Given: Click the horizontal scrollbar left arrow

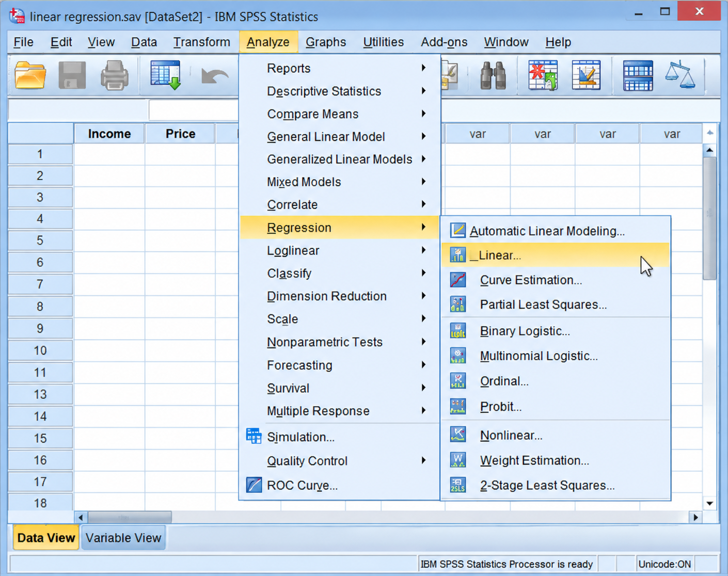Looking at the screenshot, I should [x=81, y=517].
